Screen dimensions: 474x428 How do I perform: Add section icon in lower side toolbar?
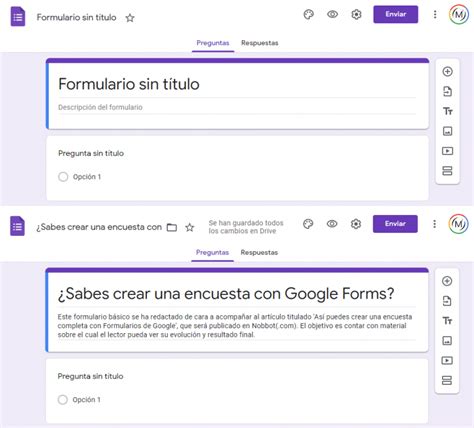(447, 380)
